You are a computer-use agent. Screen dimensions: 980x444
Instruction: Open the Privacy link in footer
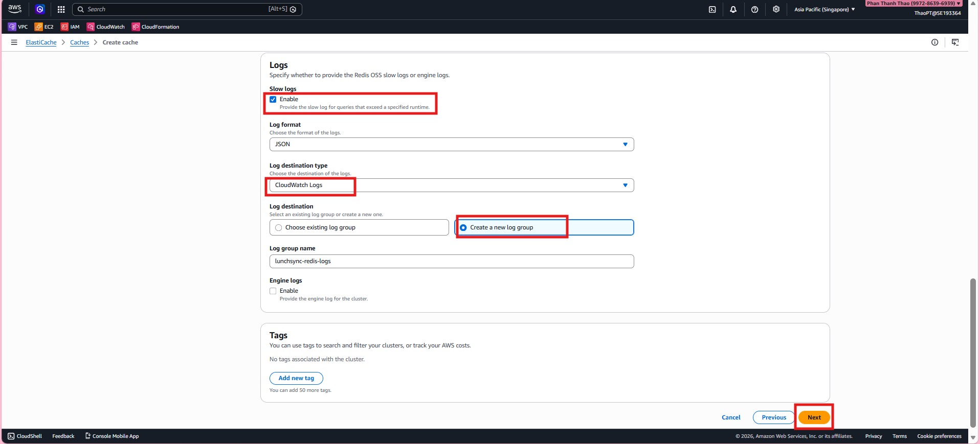click(x=873, y=436)
